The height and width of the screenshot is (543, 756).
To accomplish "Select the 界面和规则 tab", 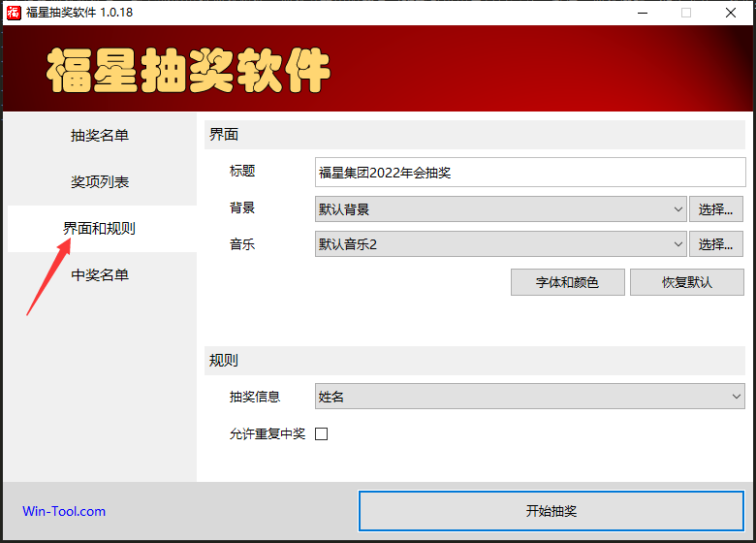I will click(100, 229).
